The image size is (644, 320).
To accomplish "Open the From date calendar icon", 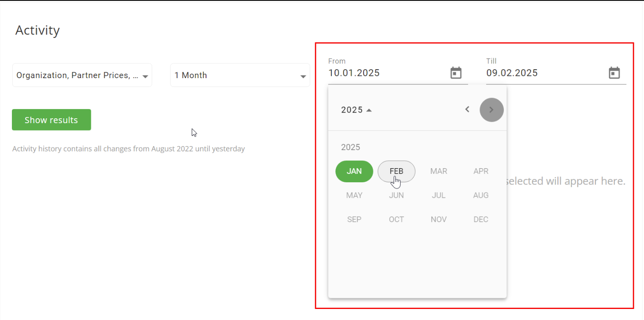I will [x=456, y=73].
